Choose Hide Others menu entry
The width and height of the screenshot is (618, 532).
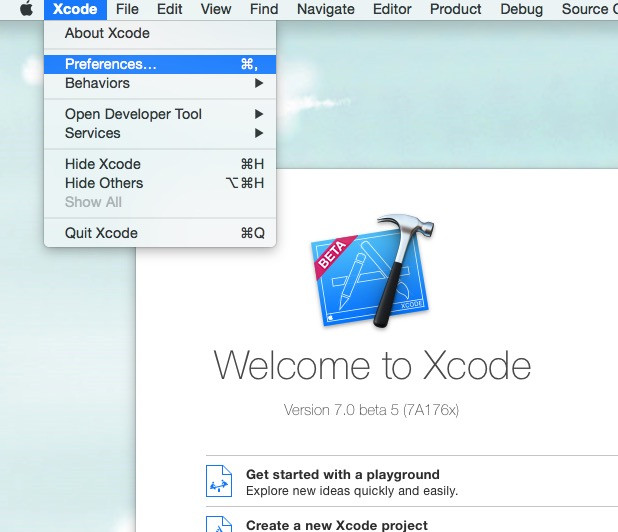tap(160, 183)
